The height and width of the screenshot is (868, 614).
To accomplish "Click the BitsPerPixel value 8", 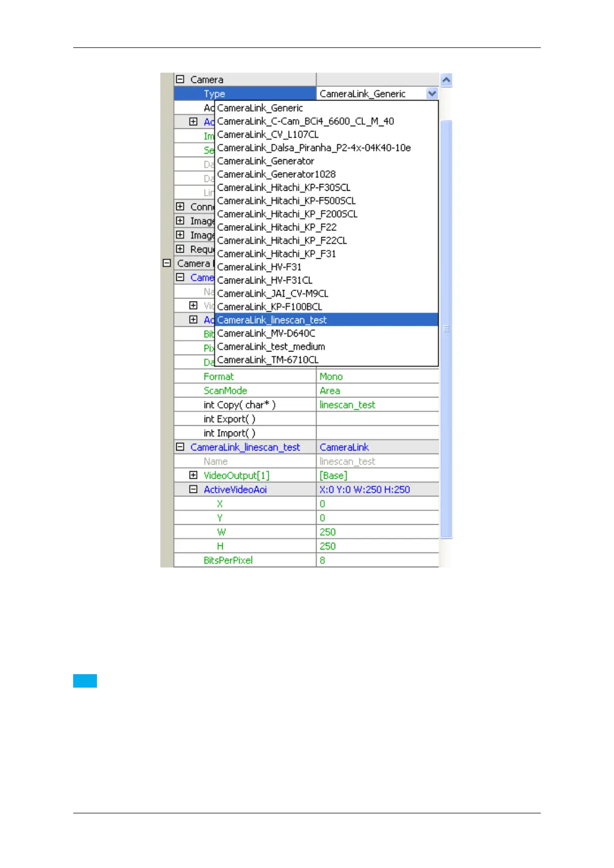I will pyautogui.click(x=377, y=560).
